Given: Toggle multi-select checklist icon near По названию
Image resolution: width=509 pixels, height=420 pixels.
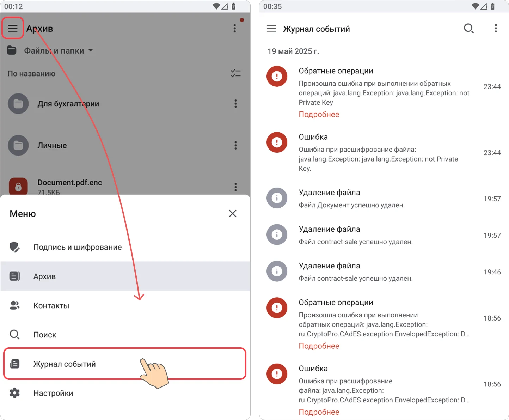Looking at the screenshot, I should coord(235,73).
